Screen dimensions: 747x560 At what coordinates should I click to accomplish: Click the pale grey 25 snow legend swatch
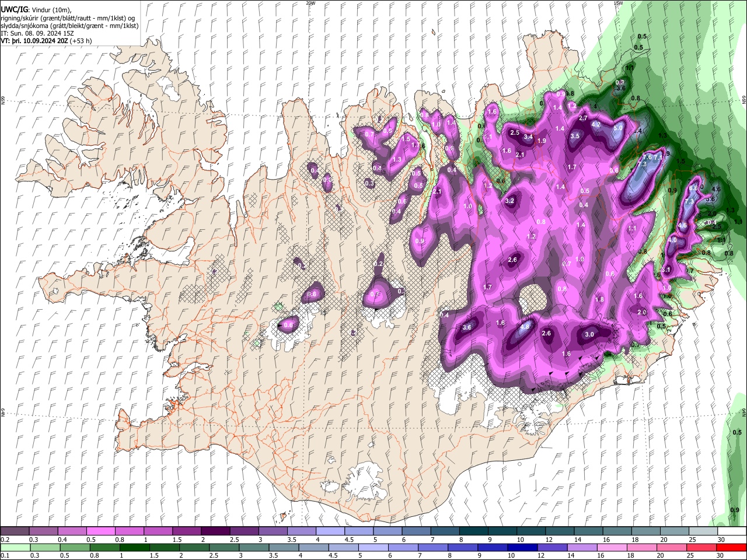(703, 531)
